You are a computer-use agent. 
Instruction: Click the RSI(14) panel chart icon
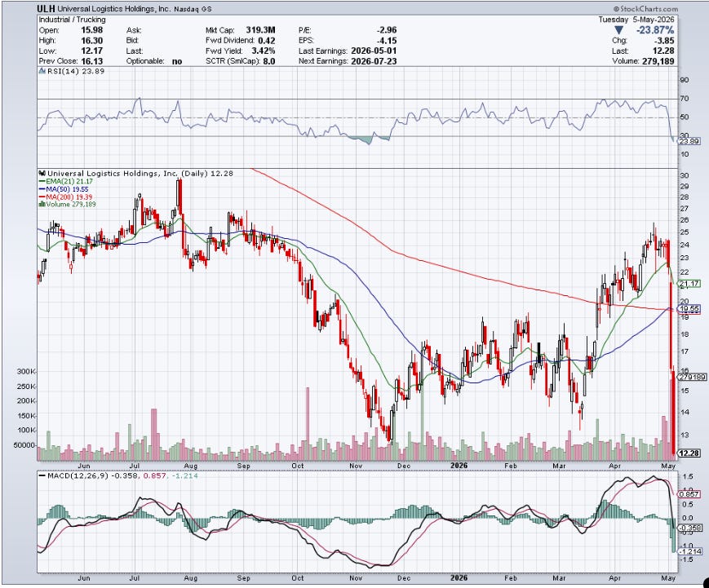(x=42, y=71)
